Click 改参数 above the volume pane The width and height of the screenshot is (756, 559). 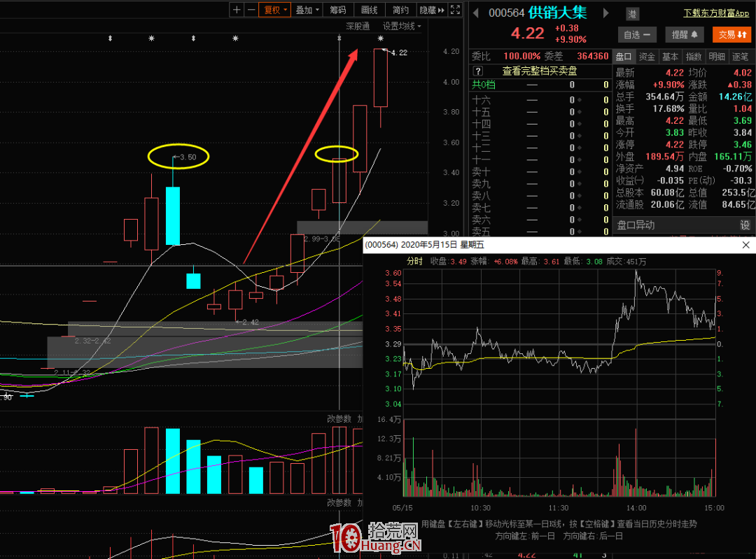coord(339,419)
